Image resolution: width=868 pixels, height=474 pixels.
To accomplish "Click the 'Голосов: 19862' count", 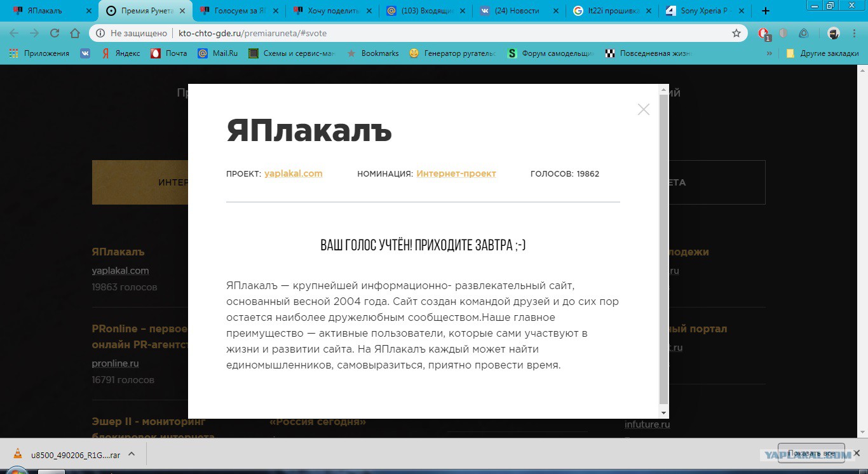I will [565, 173].
